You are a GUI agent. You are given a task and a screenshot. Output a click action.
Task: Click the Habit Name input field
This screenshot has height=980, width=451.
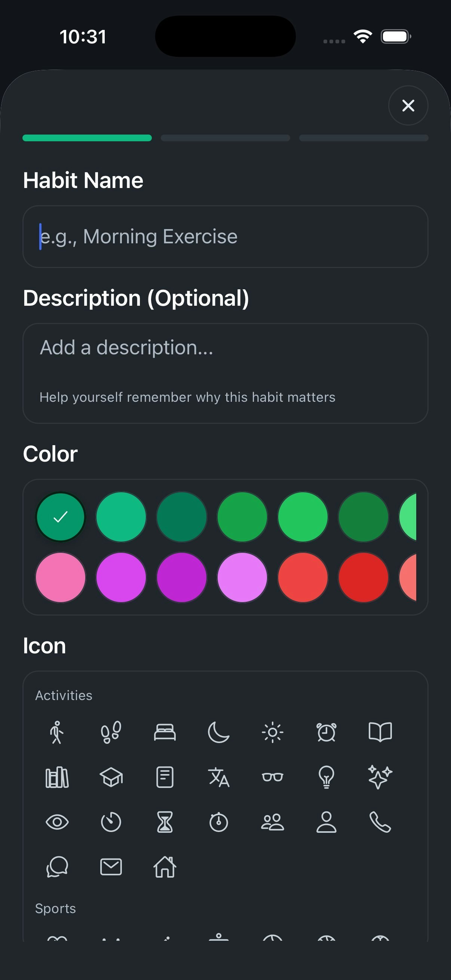[x=225, y=237]
